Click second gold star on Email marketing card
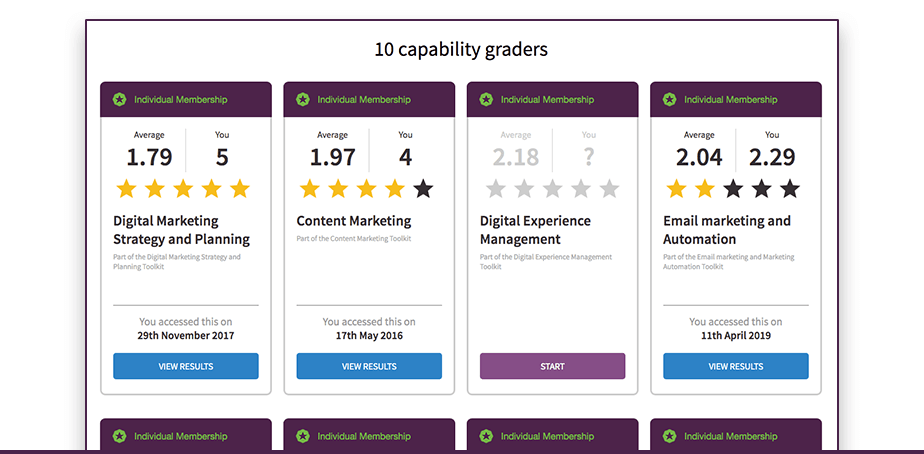Viewport: 924px width, 454px height. tap(705, 188)
